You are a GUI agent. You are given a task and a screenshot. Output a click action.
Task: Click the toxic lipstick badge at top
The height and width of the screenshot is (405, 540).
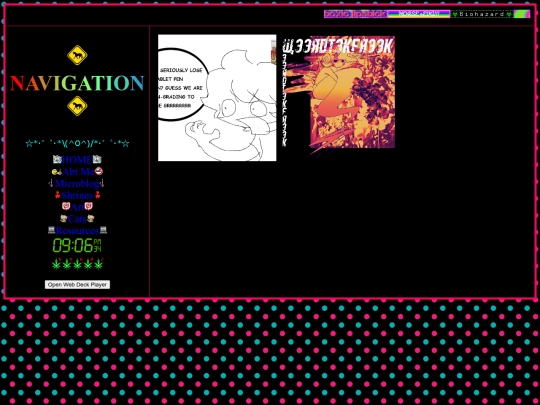click(355, 14)
